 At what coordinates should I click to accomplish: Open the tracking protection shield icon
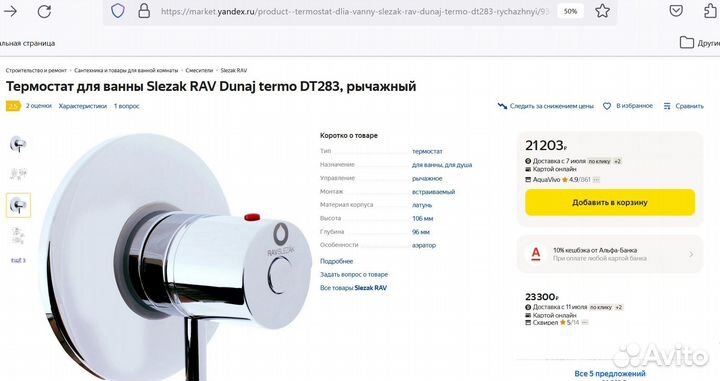[x=118, y=11]
